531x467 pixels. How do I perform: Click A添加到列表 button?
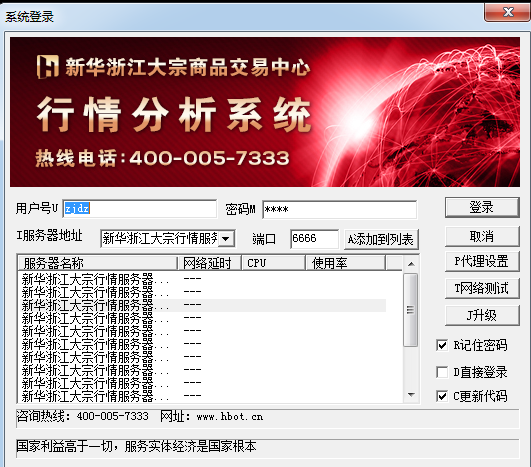(x=381, y=240)
